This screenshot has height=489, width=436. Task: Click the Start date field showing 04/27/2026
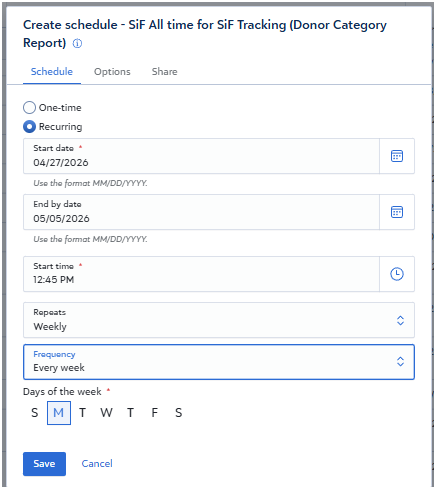201,156
